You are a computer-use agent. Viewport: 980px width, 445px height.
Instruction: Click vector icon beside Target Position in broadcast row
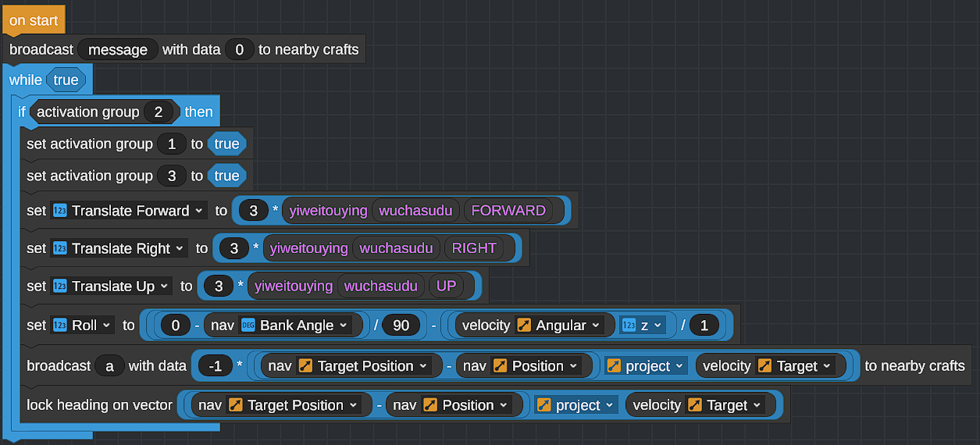click(x=305, y=366)
